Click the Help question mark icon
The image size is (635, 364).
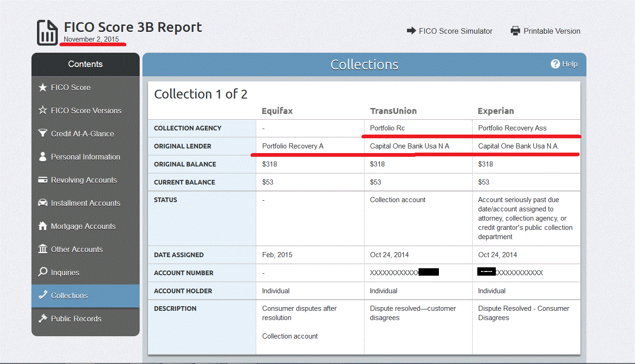click(555, 64)
